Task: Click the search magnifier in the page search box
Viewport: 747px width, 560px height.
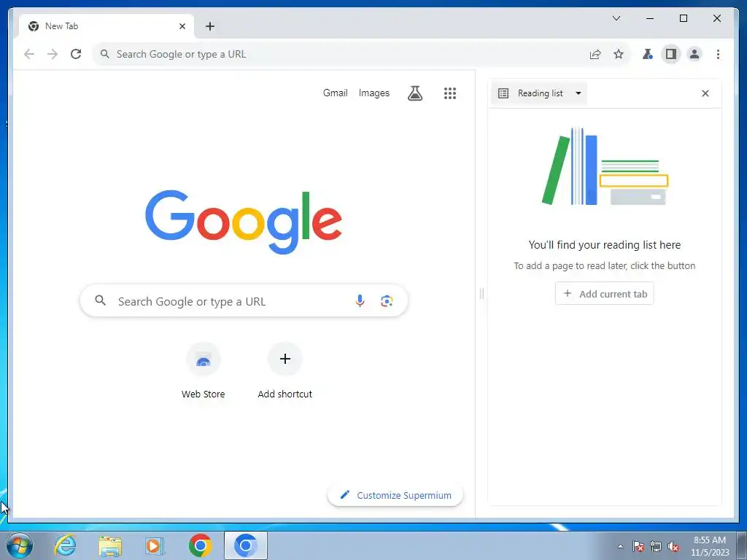Action: coord(100,300)
